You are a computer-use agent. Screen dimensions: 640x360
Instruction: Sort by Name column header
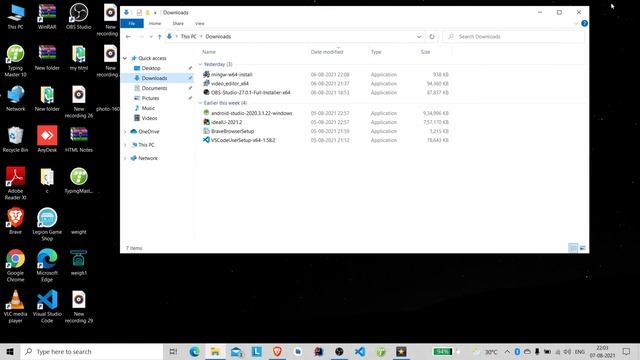pos(209,52)
